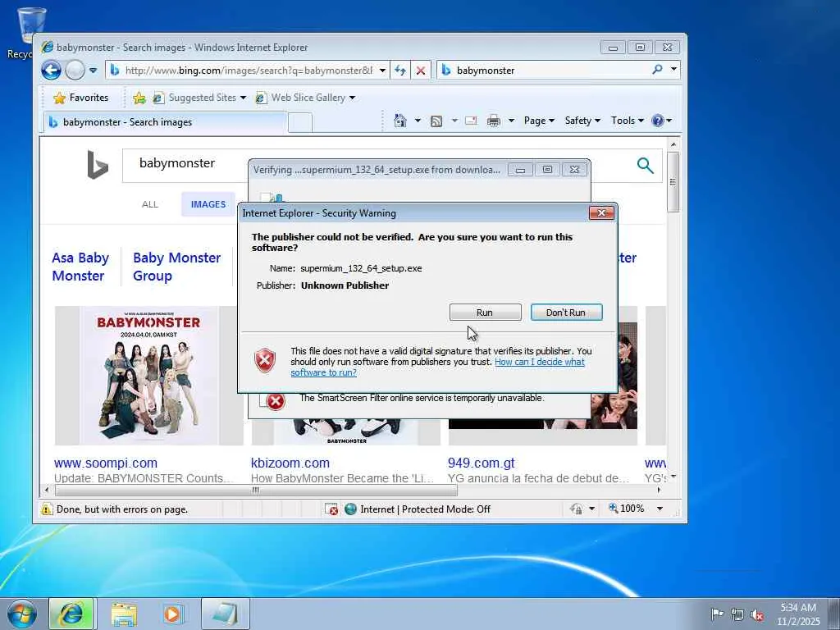Screen dimensions: 840x630
Task: Click the magnifier search icon in toolbar search box
Action: click(657, 69)
